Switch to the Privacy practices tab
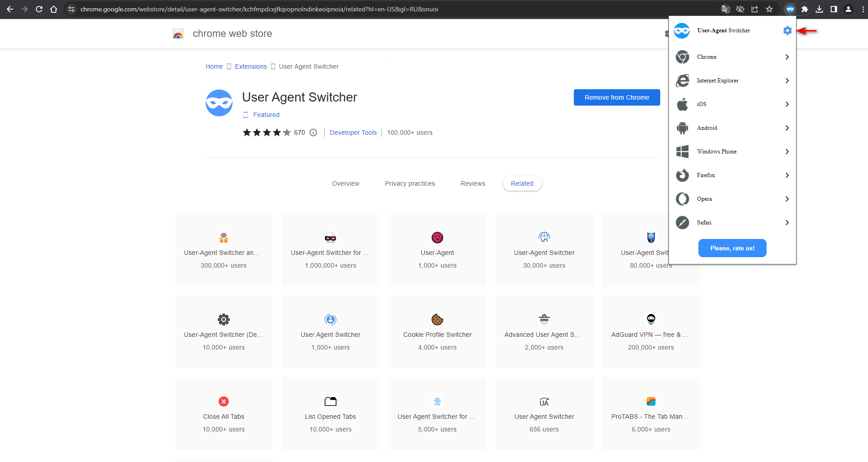868x462 pixels. [410, 183]
